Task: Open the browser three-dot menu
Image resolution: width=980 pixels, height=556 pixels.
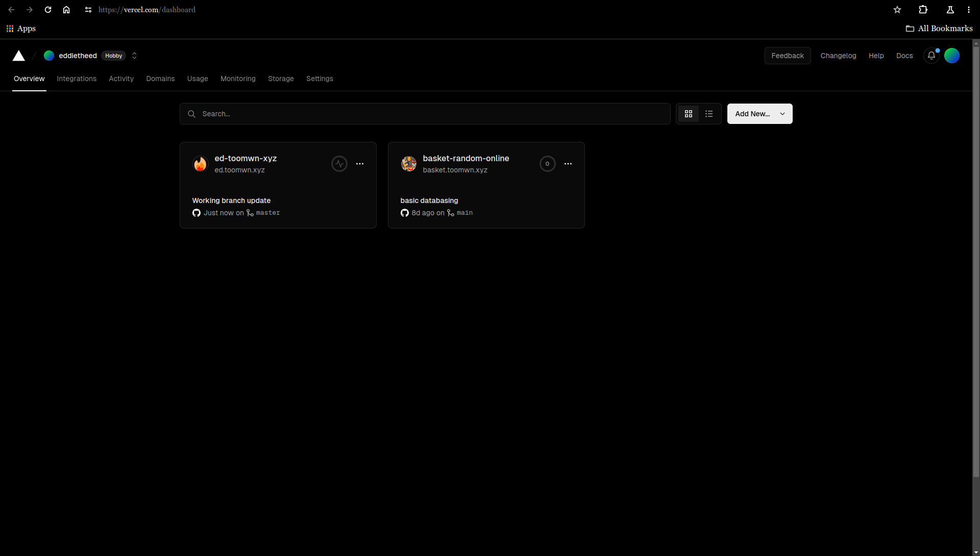Action: (969, 10)
